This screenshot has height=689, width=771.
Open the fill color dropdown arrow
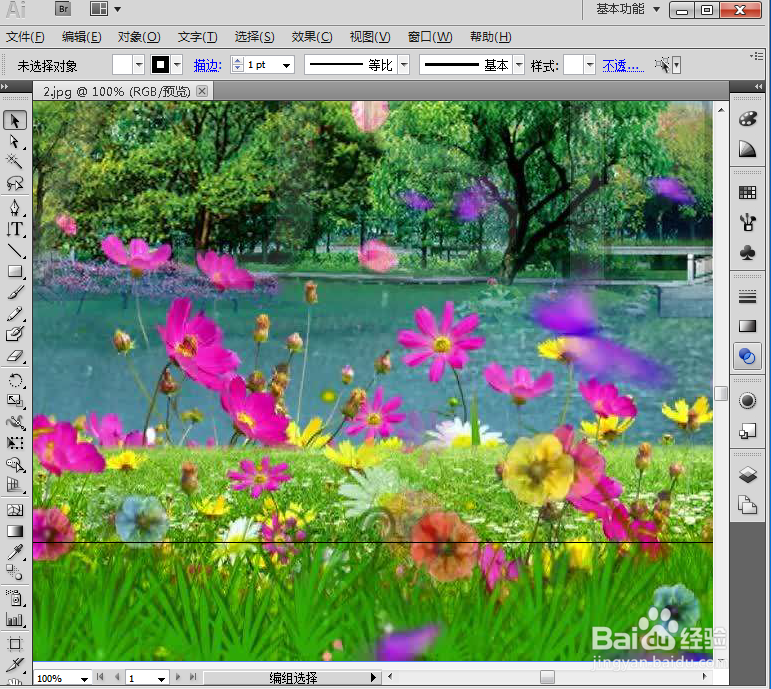click(x=139, y=64)
